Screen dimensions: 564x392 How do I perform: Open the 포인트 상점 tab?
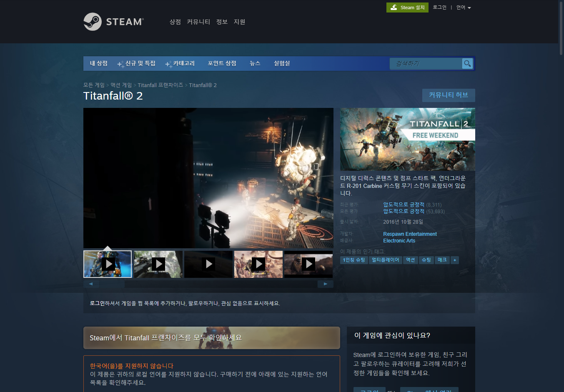(222, 63)
